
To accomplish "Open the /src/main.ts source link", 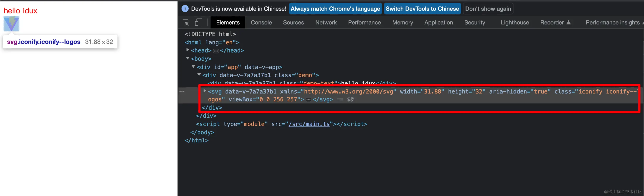I will pos(309,124).
